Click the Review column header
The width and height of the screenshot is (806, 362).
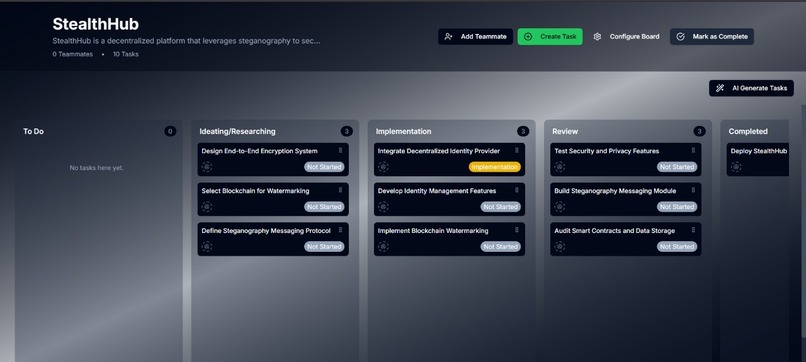(x=565, y=132)
